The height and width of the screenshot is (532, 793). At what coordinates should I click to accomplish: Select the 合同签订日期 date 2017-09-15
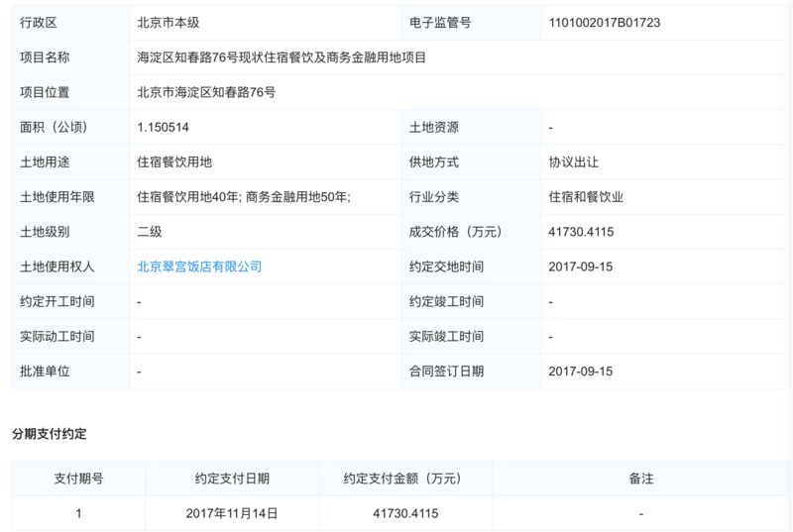click(x=581, y=371)
